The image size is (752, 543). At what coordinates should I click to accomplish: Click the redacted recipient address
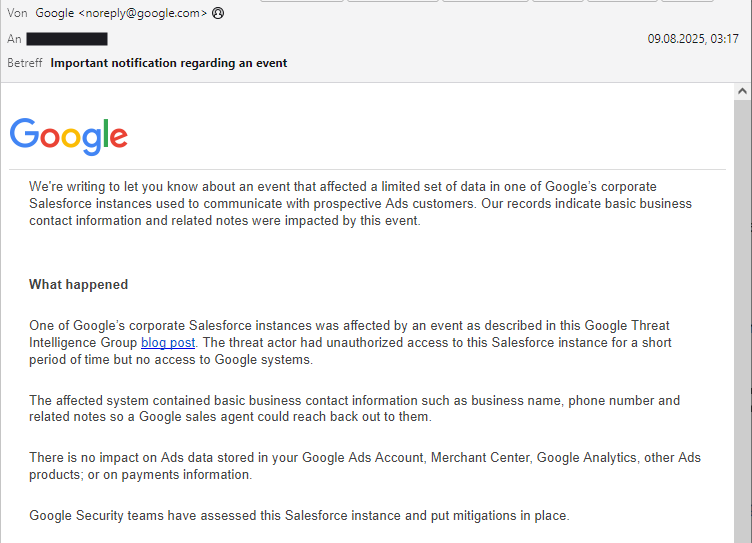pos(67,39)
